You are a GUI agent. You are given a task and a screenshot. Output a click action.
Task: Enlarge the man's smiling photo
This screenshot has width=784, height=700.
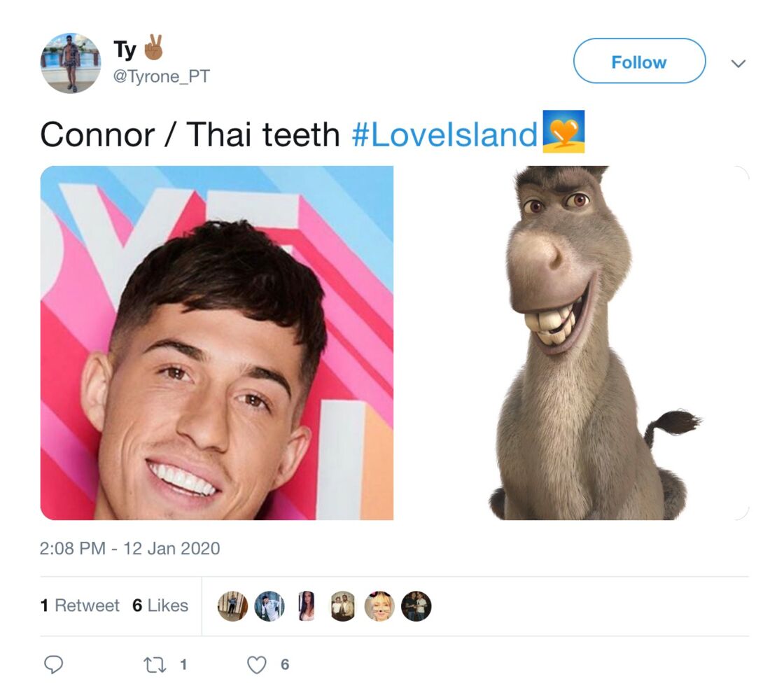pyautogui.click(x=216, y=343)
